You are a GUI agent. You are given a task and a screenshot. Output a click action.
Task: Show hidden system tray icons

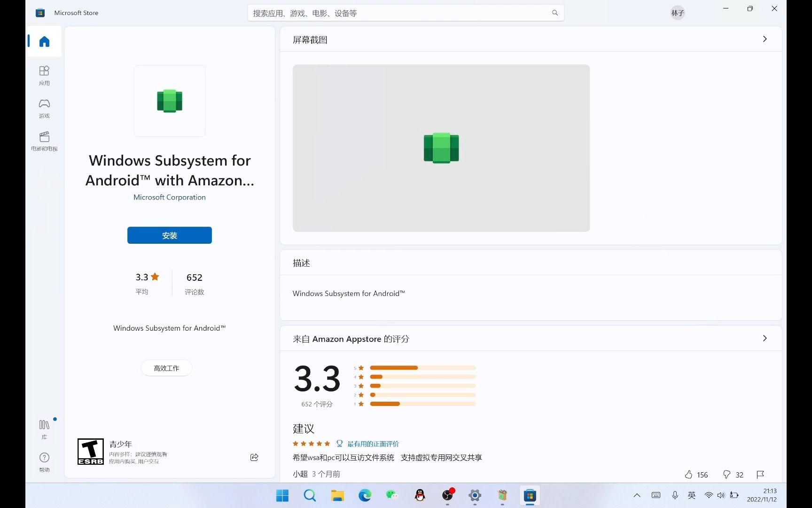click(637, 495)
